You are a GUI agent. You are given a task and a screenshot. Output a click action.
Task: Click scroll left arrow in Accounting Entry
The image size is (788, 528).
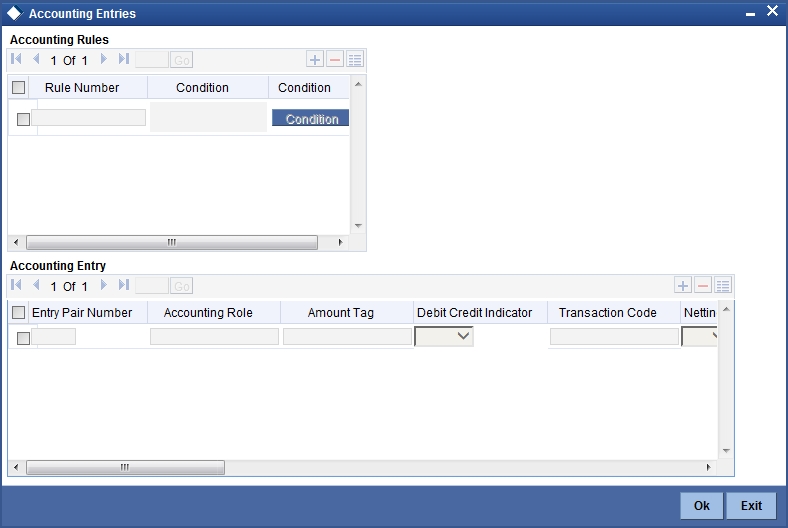16,467
